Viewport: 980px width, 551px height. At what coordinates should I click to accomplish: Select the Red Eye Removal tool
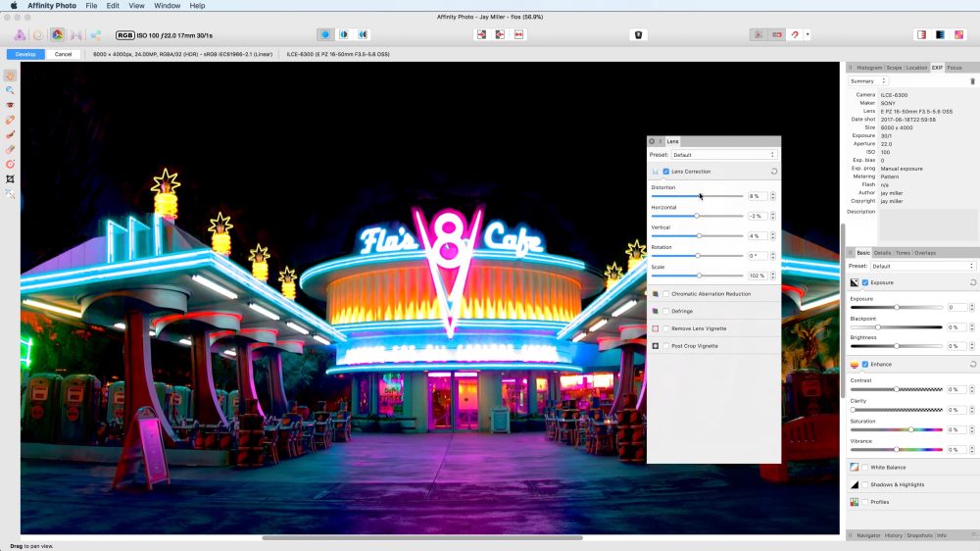click(10, 105)
